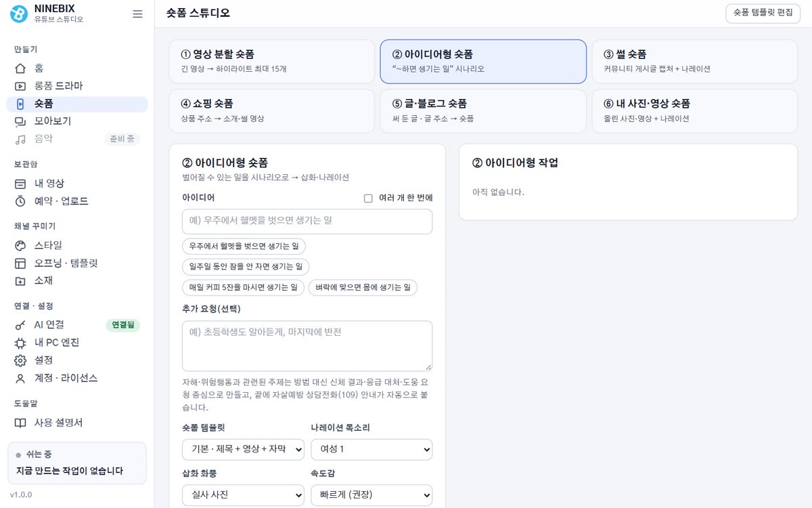The width and height of the screenshot is (812, 508).
Task: Select the ① 영상 분할 숏폼 tab
Action: click(x=271, y=61)
